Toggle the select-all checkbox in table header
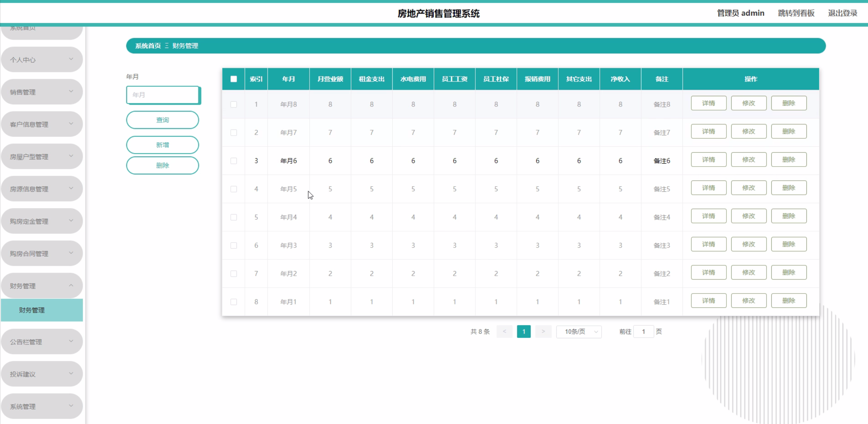868x424 pixels. 233,79
